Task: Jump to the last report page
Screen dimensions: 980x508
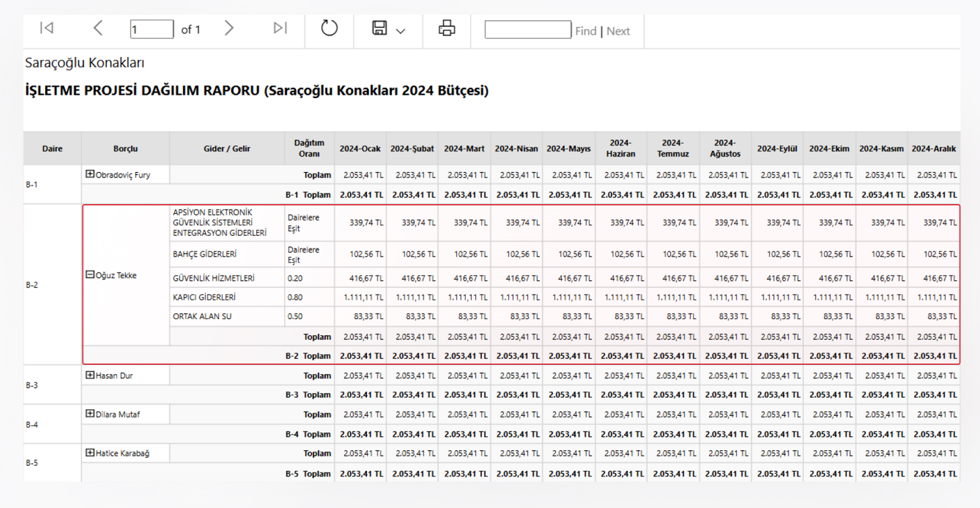Action: coord(280,28)
